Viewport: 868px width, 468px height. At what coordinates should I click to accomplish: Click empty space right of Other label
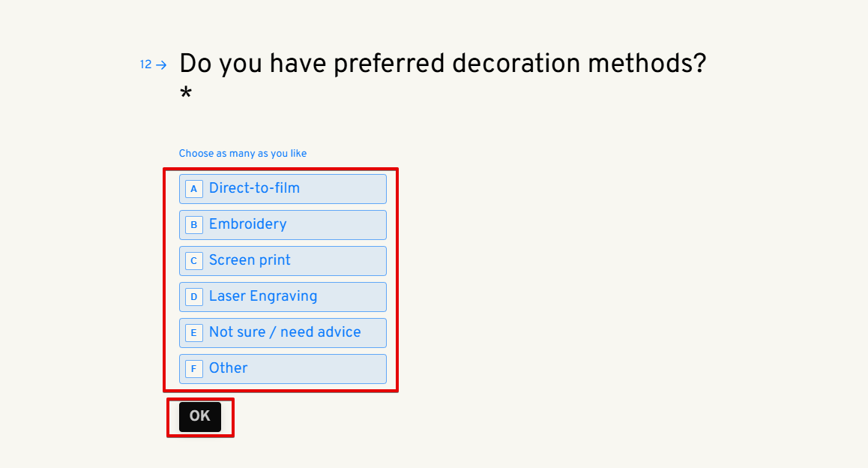[x=315, y=369]
